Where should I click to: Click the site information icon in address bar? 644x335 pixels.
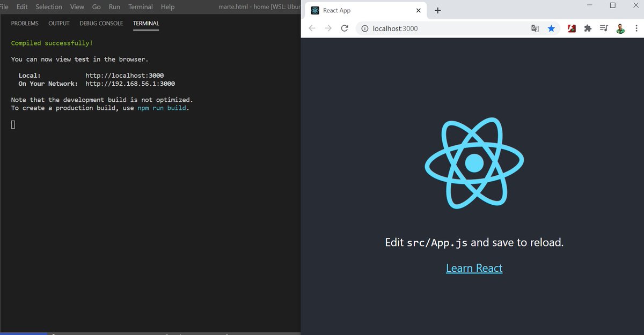pyautogui.click(x=364, y=28)
